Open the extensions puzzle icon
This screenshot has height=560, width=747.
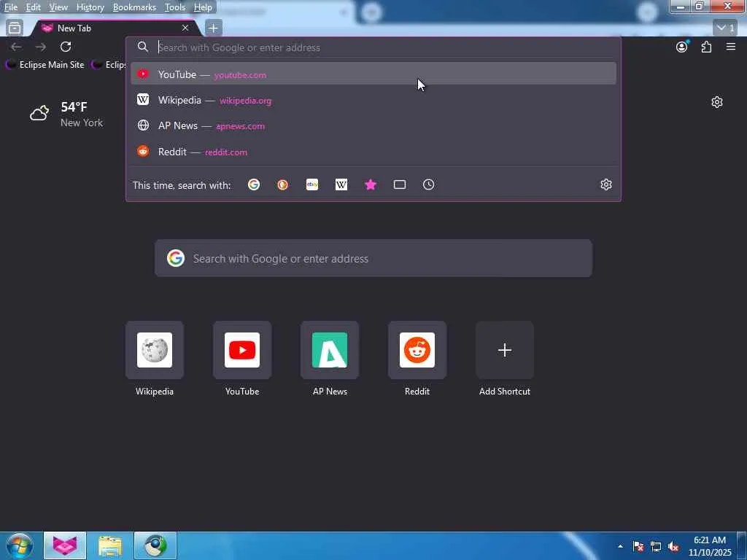point(706,47)
